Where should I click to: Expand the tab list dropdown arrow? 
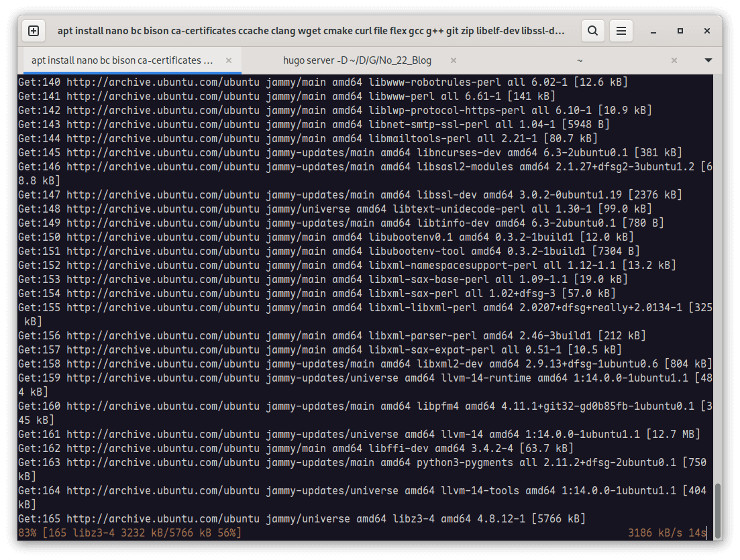click(x=708, y=60)
